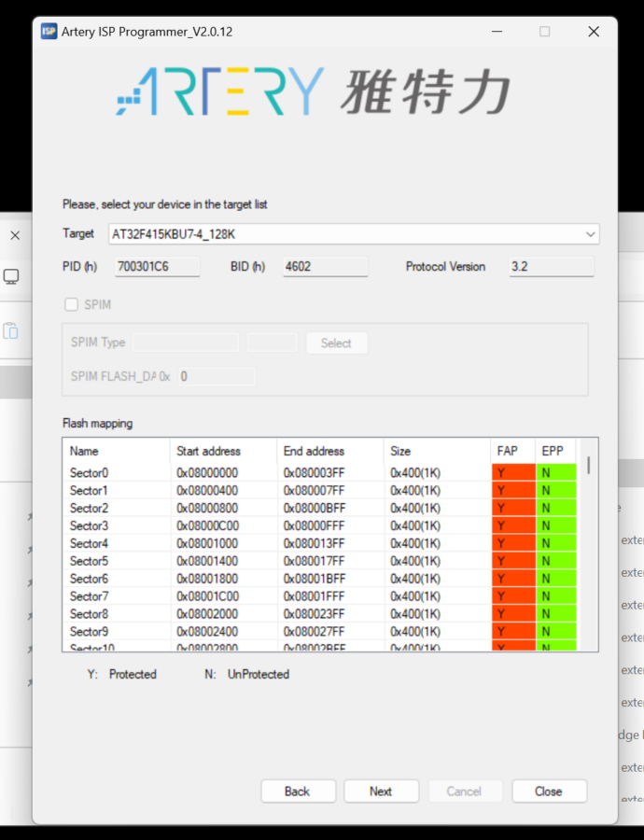Click end address 0x08000BFF
Viewport: 644px width, 840px height.
pyautogui.click(x=314, y=509)
